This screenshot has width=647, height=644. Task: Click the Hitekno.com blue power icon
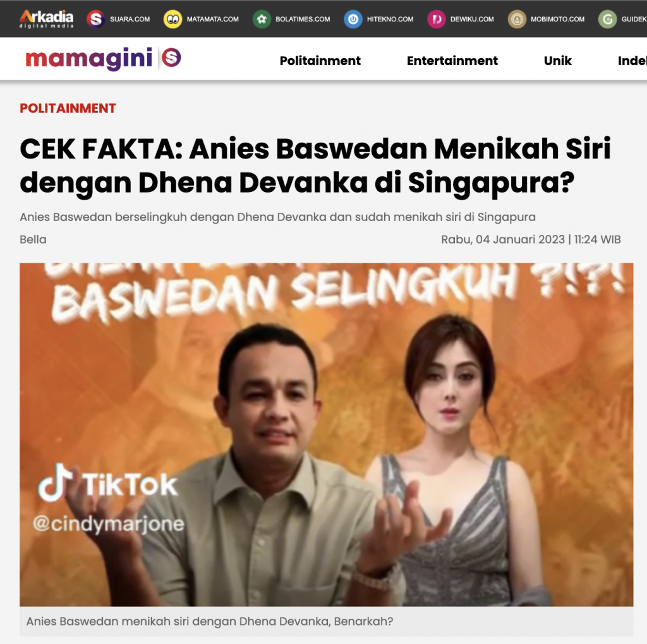(353, 19)
